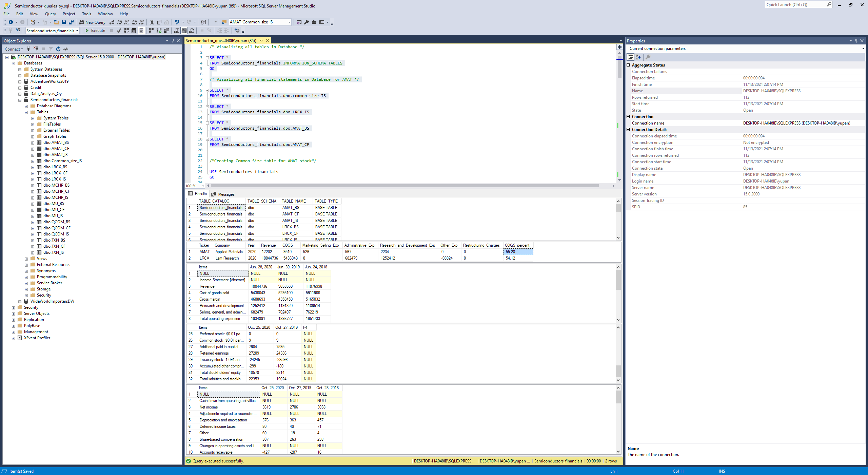Image resolution: width=868 pixels, height=475 pixels.
Task: Toggle Include Client Statistics
Action: tap(166, 31)
